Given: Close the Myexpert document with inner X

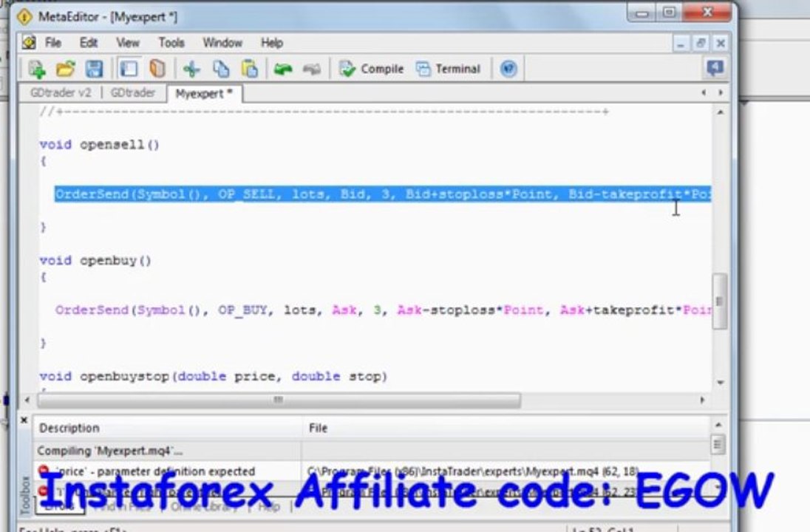Looking at the screenshot, I should pyautogui.click(x=721, y=44).
